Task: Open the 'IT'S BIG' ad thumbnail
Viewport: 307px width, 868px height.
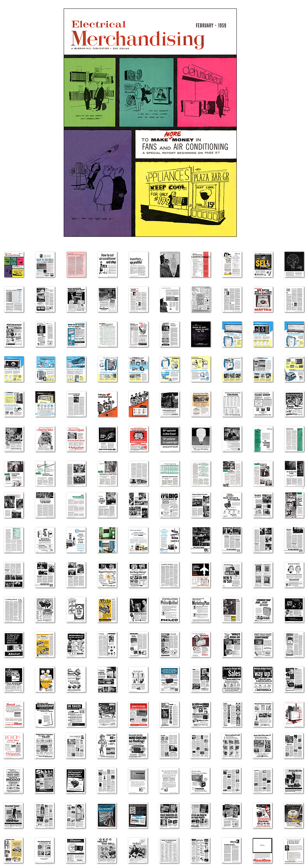Action: pos(170,505)
